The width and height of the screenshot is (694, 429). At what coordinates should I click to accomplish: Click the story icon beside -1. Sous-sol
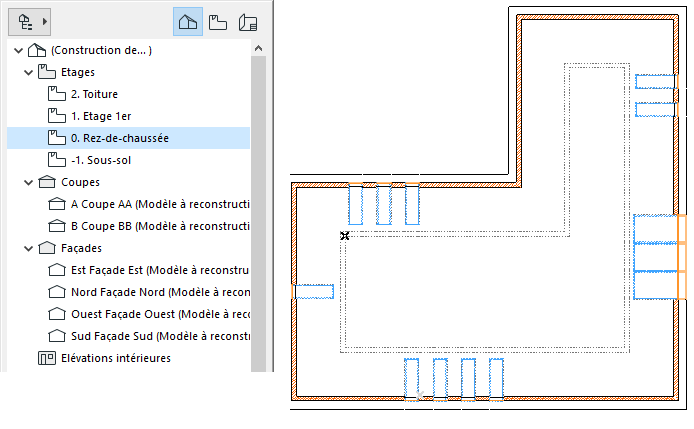pyautogui.click(x=57, y=160)
